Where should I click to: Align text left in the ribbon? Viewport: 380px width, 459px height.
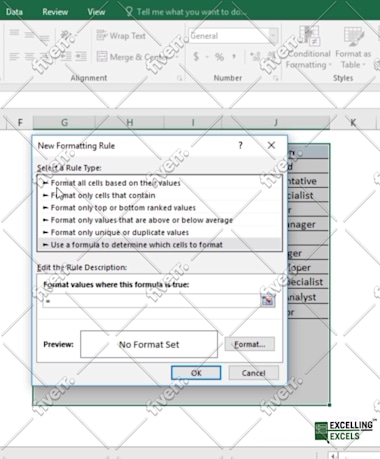point(14,56)
